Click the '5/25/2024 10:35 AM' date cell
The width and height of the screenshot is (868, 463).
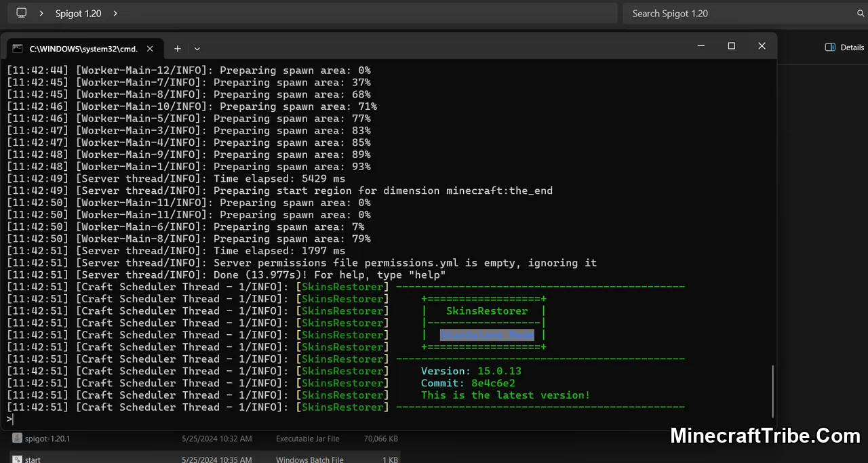tap(216, 460)
